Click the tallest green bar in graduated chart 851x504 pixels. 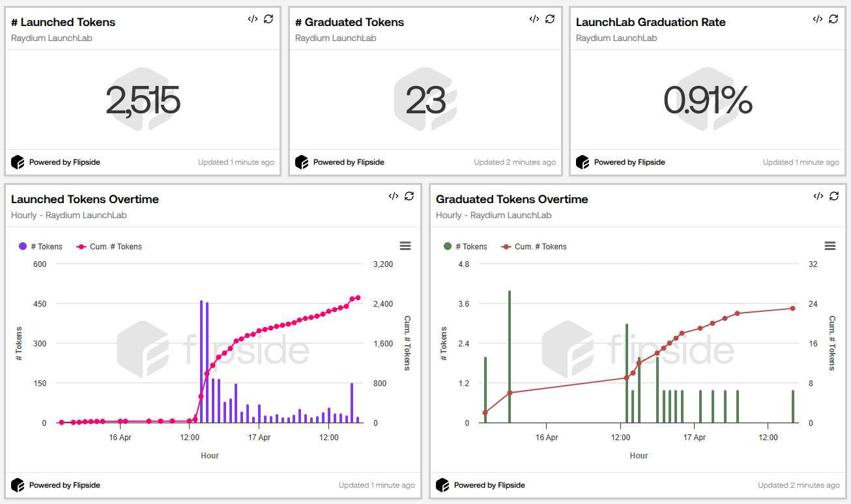(510, 357)
